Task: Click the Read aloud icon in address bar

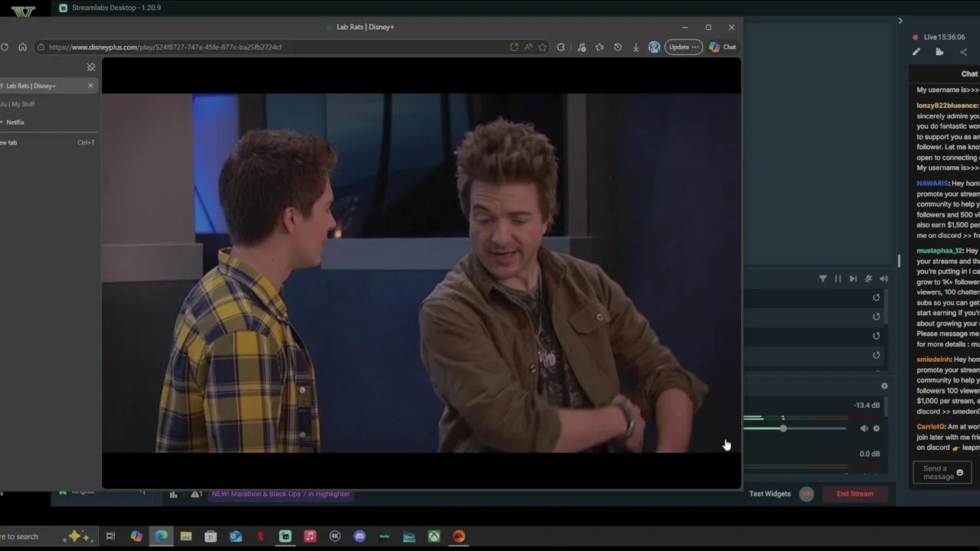Action: coord(528,47)
